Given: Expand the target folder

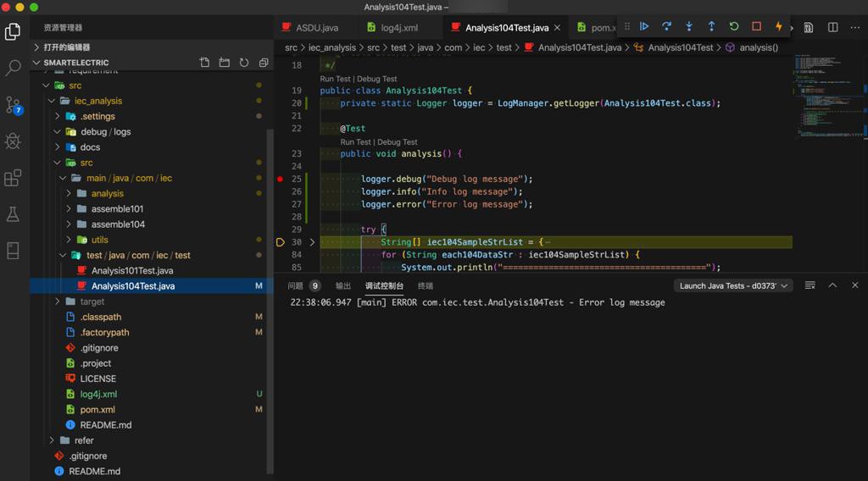Looking at the screenshot, I should coord(92,301).
